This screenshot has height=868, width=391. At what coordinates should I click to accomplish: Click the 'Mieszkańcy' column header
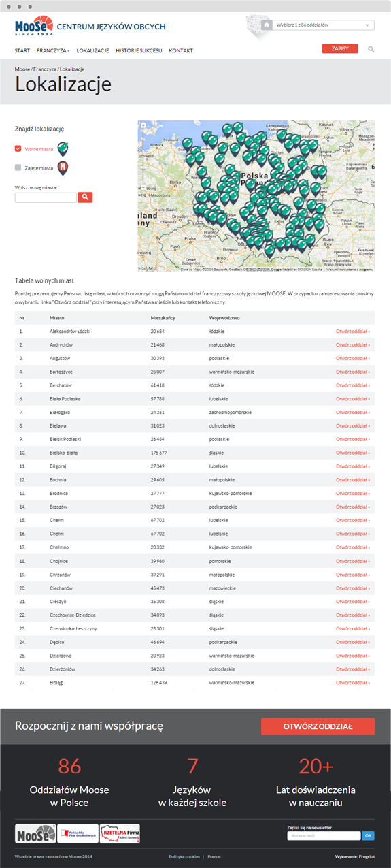(163, 318)
